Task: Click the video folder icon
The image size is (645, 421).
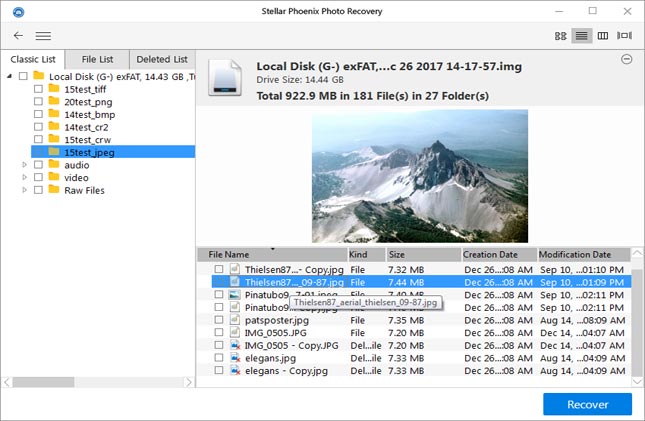Action: click(x=54, y=177)
